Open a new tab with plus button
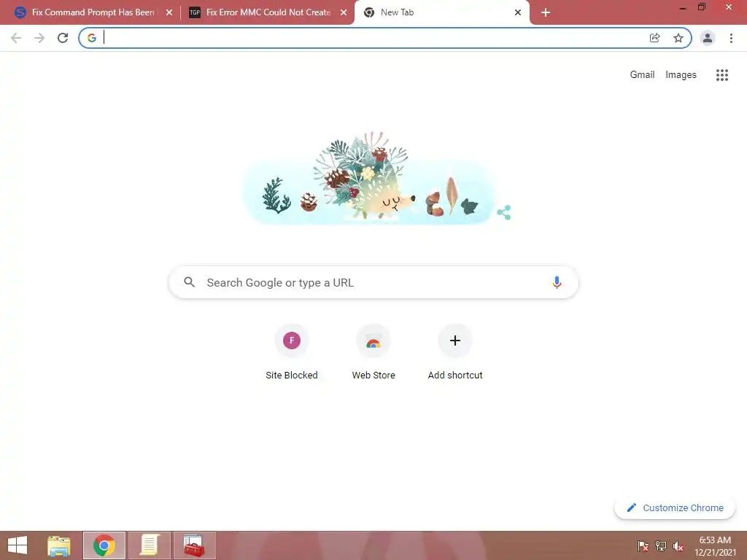Screen dimensions: 747x560 [x=546, y=13]
